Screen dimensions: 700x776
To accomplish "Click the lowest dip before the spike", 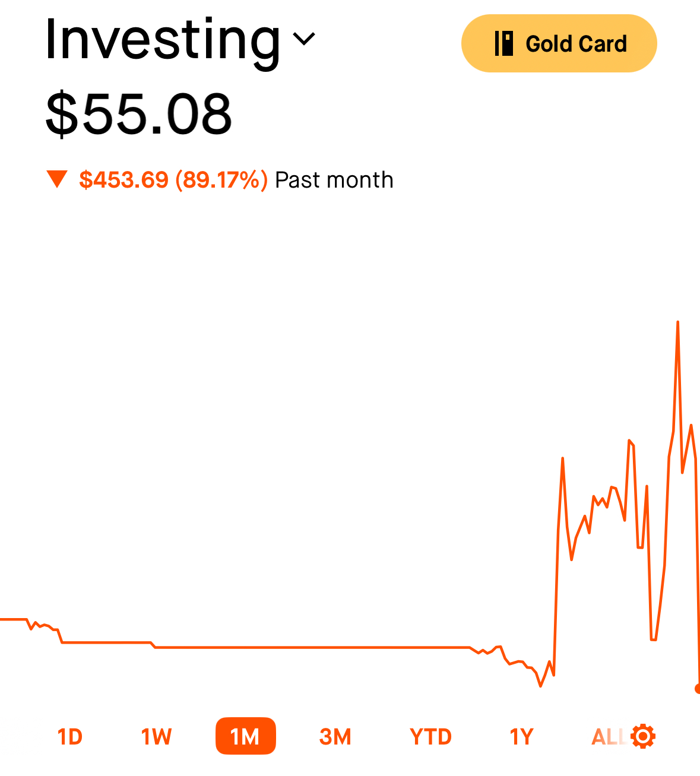I will (540, 686).
